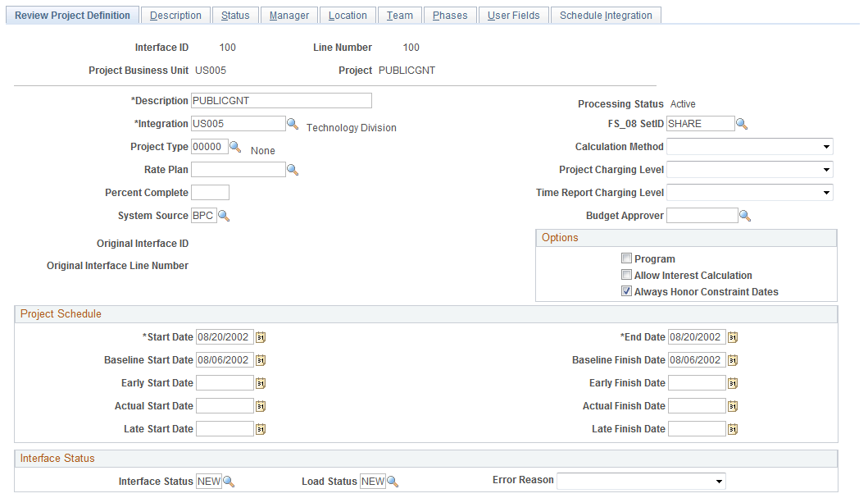
Task: Open calendar picker for End Date
Action: (733, 337)
